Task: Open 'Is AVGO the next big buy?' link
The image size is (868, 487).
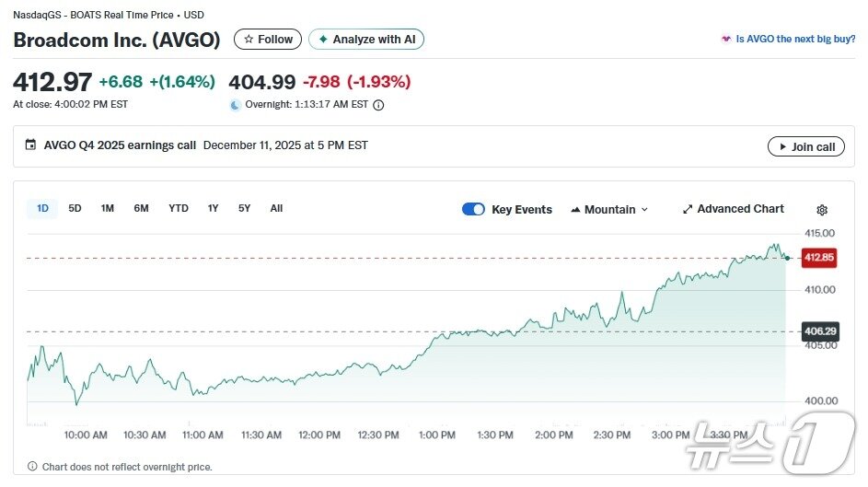Action: (x=794, y=40)
